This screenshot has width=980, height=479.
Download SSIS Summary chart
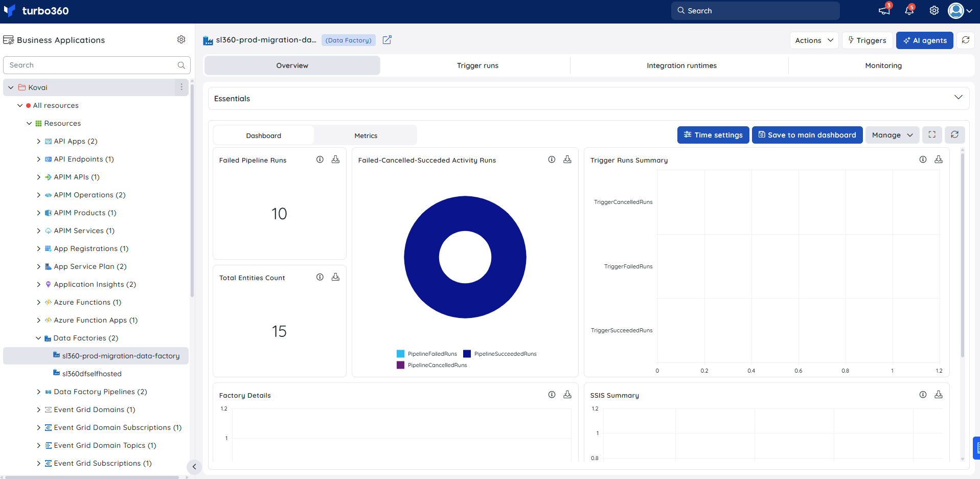click(x=939, y=395)
